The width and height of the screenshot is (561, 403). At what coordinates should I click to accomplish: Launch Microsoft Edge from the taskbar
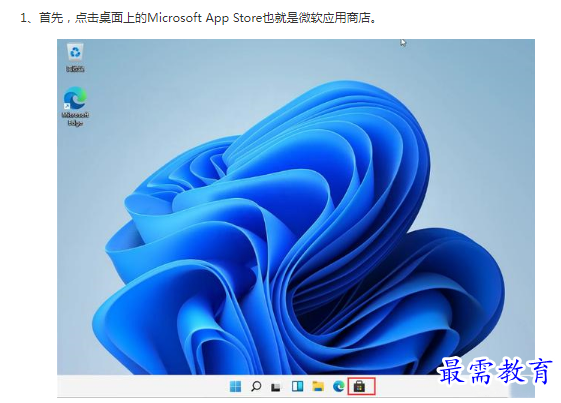338,387
